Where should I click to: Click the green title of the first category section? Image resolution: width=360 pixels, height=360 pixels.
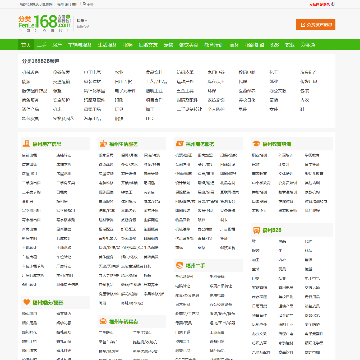tap(47, 144)
